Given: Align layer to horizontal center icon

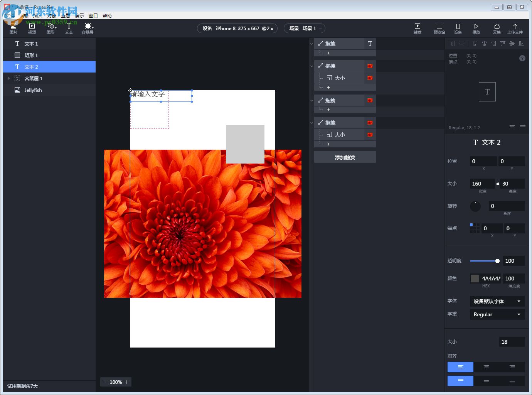Looking at the screenshot, I should pyautogui.click(x=484, y=44).
